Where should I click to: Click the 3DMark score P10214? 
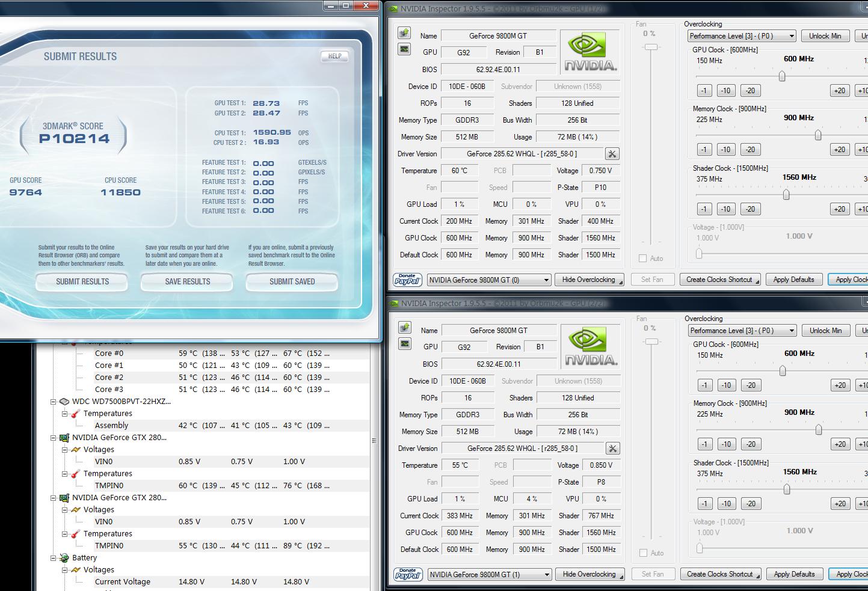coord(75,139)
